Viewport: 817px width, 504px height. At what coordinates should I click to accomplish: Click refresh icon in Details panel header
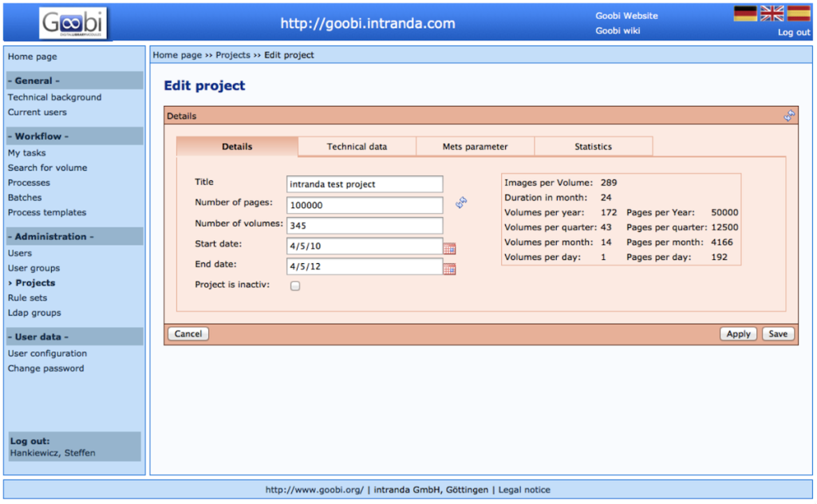(789, 116)
